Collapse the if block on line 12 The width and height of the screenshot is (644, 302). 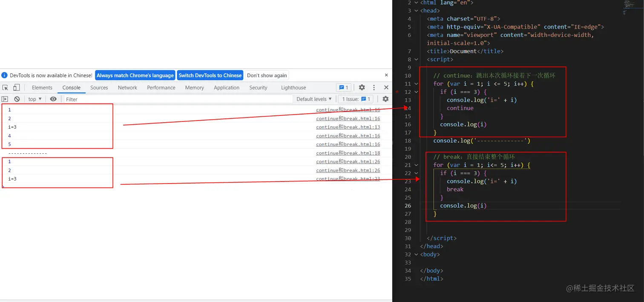tap(417, 92)
